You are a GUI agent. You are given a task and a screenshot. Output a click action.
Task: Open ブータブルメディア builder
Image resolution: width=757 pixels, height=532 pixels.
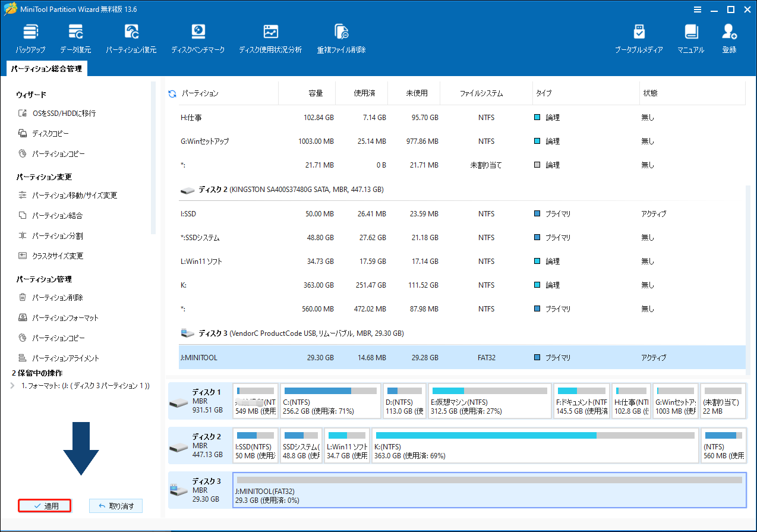coord(639,39)
